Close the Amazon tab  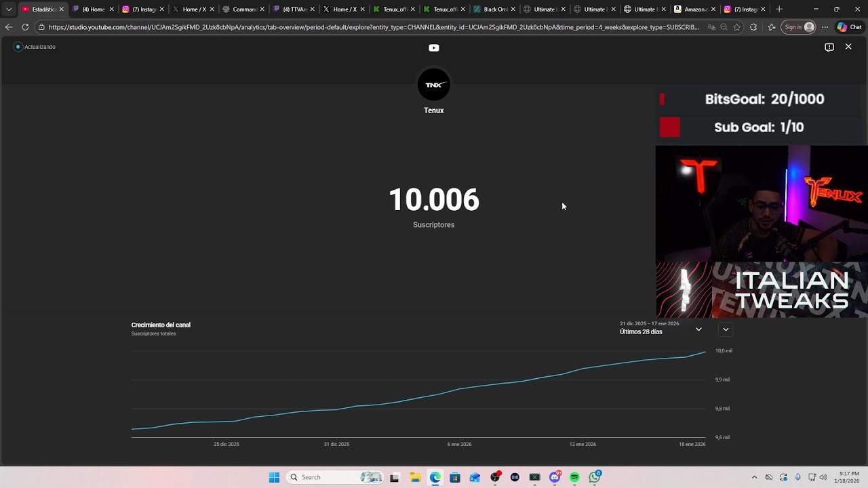tap(713, 9)
